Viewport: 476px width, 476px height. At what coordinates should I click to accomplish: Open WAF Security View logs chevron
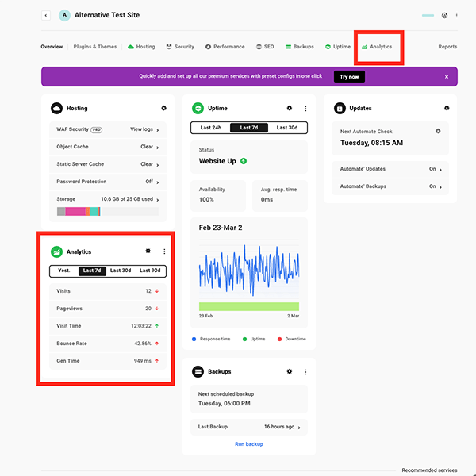(158, 130)
